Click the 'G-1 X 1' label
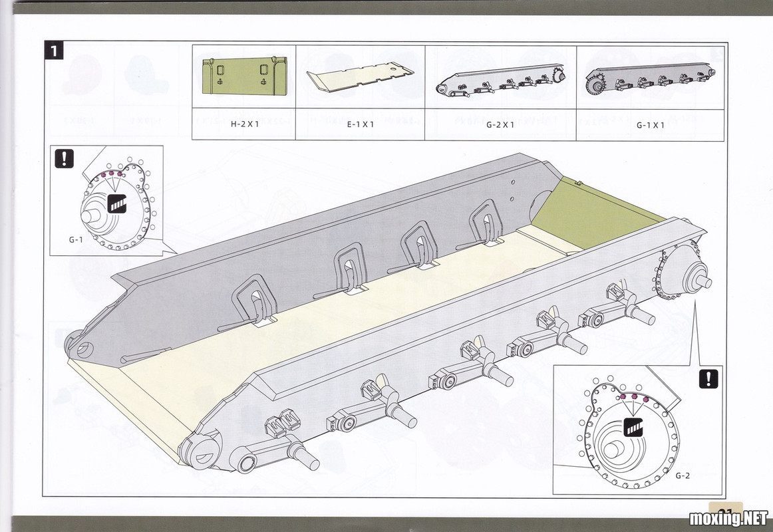The height and width of the screenshot is (532, 773). [650, 125]
